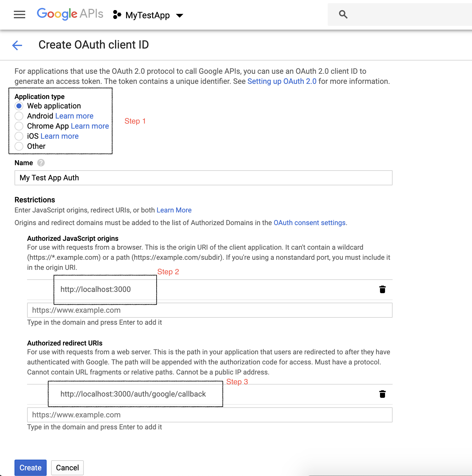Select the Android application type
The width and height of the screenshot is (472, 476).
[x=19, y=116]
